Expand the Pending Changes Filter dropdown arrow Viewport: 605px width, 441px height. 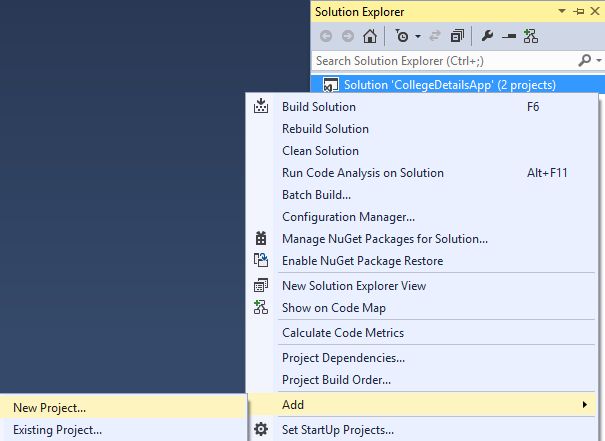[x=415, y=36]
